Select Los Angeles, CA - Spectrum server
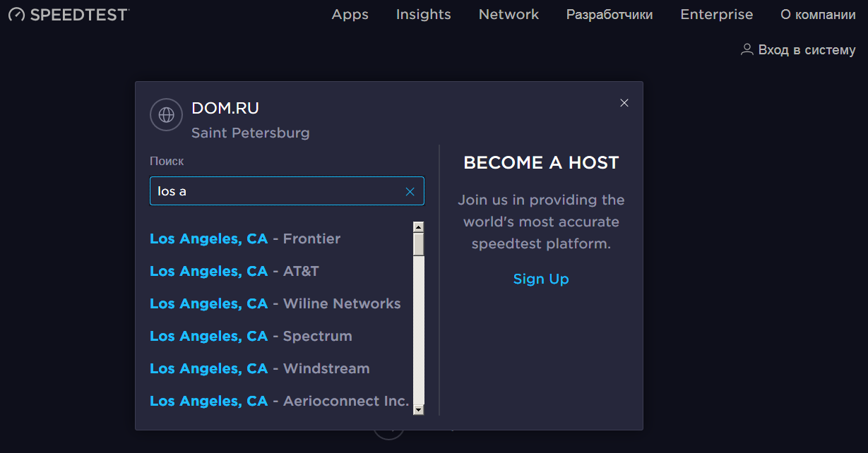Viewport: 868px width, 453px height. (x=251, y=336)
